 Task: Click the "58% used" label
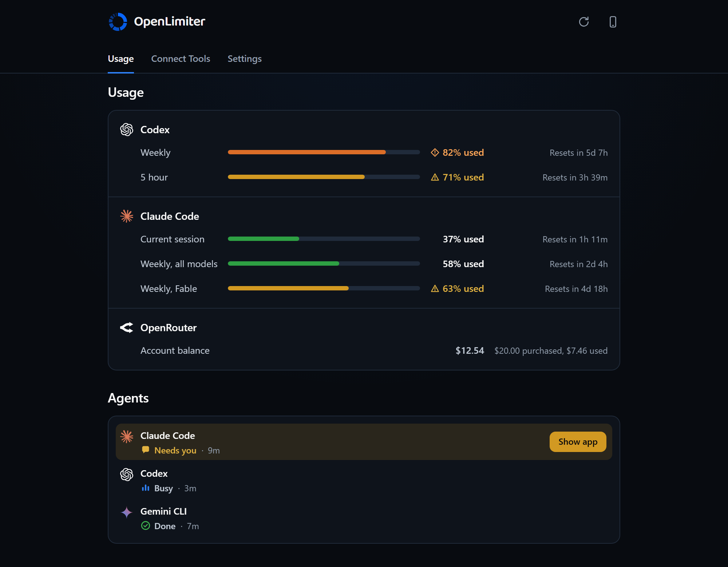[x=463, y=264]
